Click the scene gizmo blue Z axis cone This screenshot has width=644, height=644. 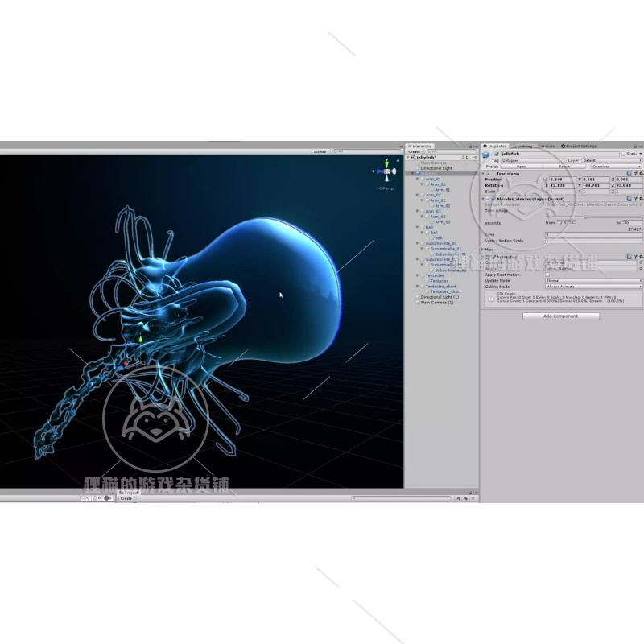point(379,171)
